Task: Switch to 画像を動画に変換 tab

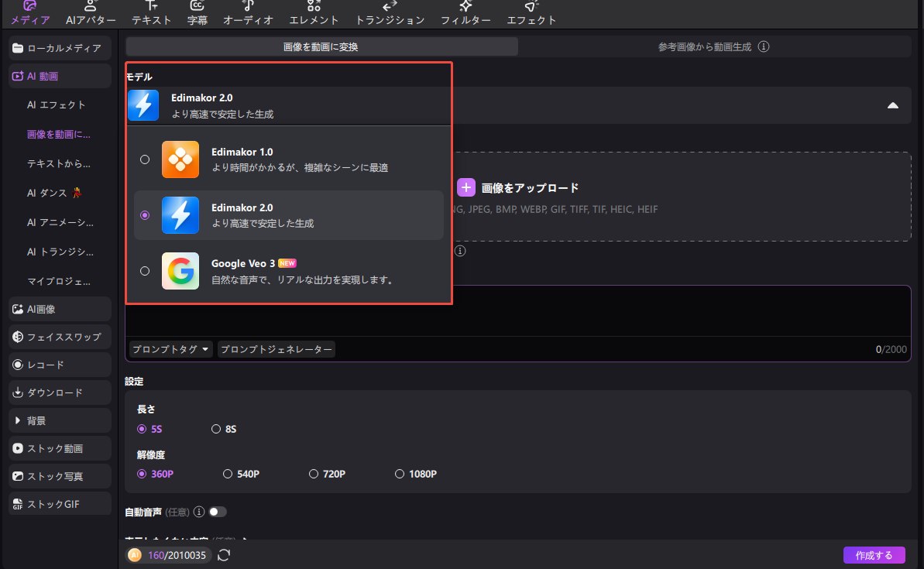Action: point(321,46)
